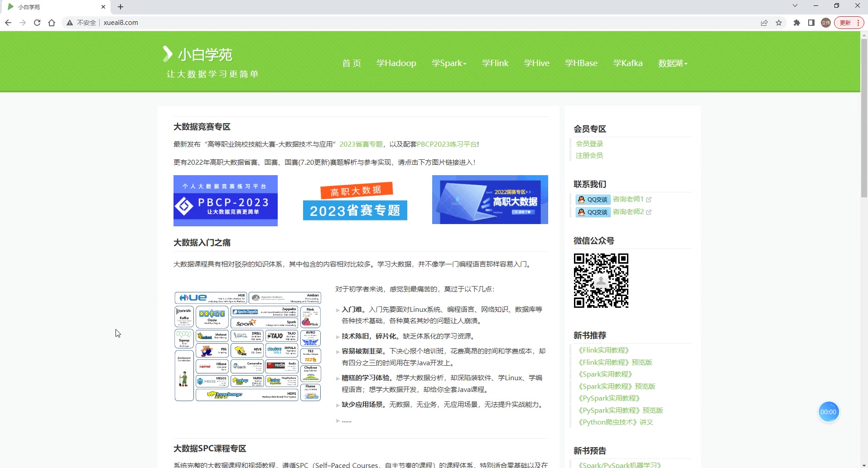Image resolution: width=868 pixels, height=468 pixels.
Task: Reload the page with the refresh icon
Action: pyautogui.click(x=37, y=23)
